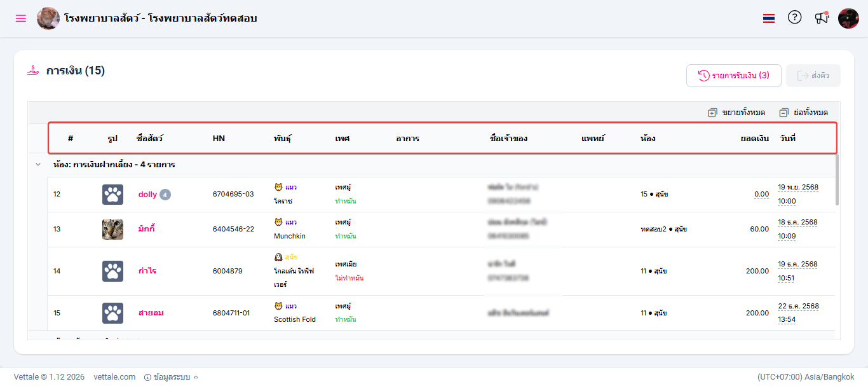868x386 pixels.
Task: Click room ทดสอบ2 ● สุนัข
Action: (x=663, y=229)
